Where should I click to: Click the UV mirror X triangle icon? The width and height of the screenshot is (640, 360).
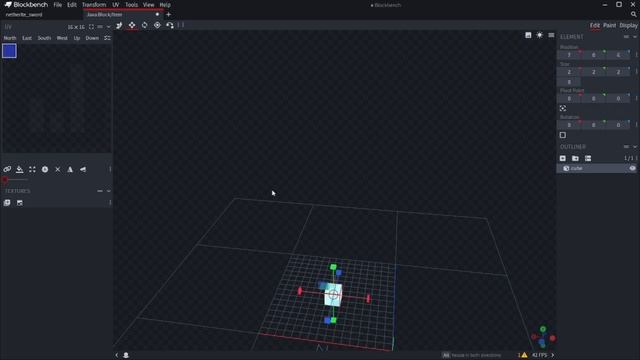click(70, 169)
